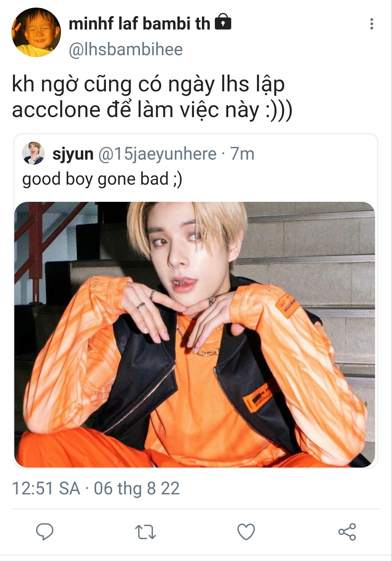Like the tweet with the heart icon
The height and width of the screenshot is (561, 392).
pyautogui.click(x=246, y=532)
